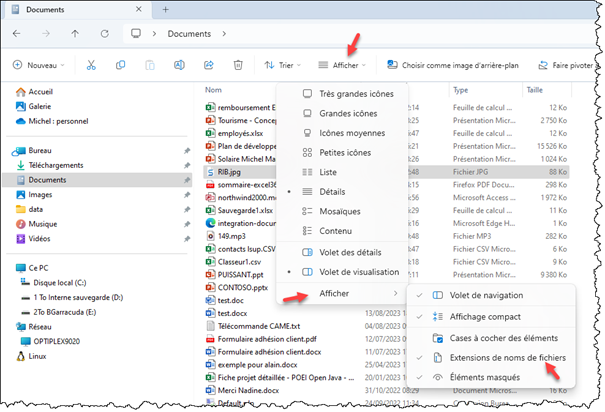Click the Cut (scissors) icon in toolbar
This screenshot has width=605, height=412.
coord(91,65)
